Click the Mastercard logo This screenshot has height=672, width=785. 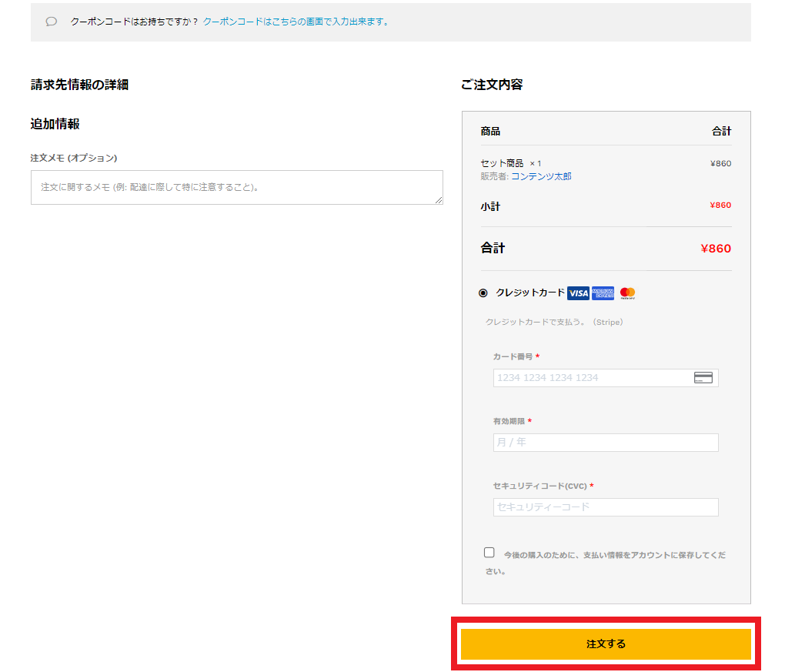[x=627, y=293]
